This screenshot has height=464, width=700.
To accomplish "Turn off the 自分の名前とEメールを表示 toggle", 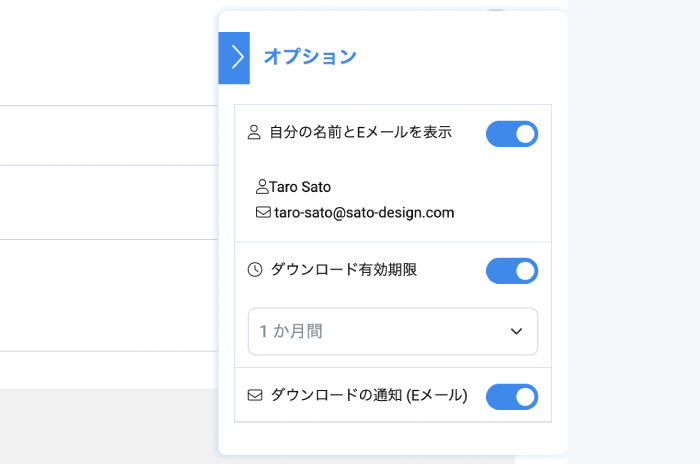I will click(512, 134).
